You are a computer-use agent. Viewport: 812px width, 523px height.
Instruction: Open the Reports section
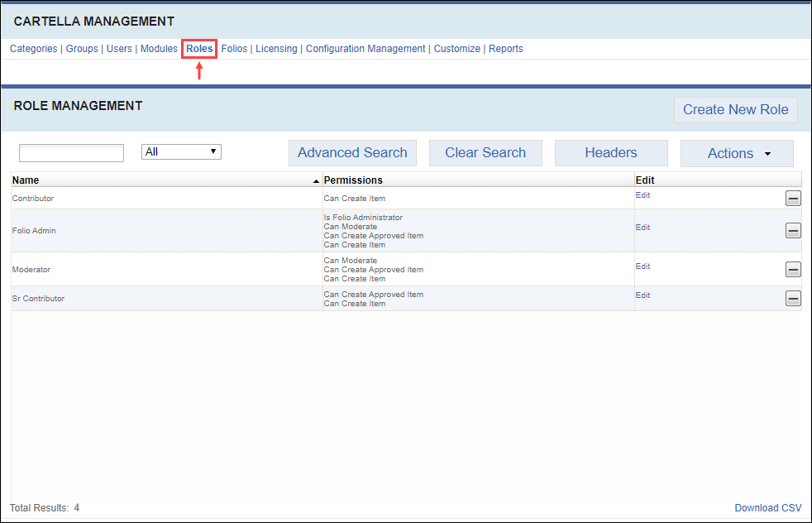505,49
